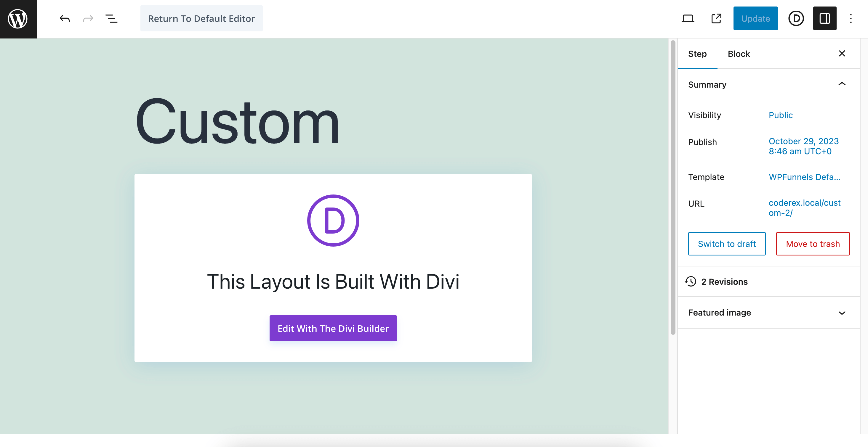This screenshot has width=868, height=447.
Task: Click Switch to draft
Action: [x=727, y=244]
